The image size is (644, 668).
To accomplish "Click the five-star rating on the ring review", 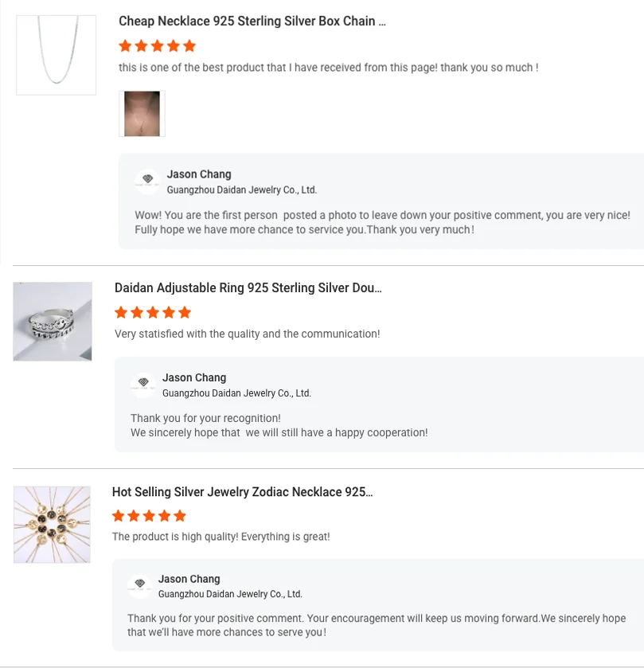I will 153,313.
